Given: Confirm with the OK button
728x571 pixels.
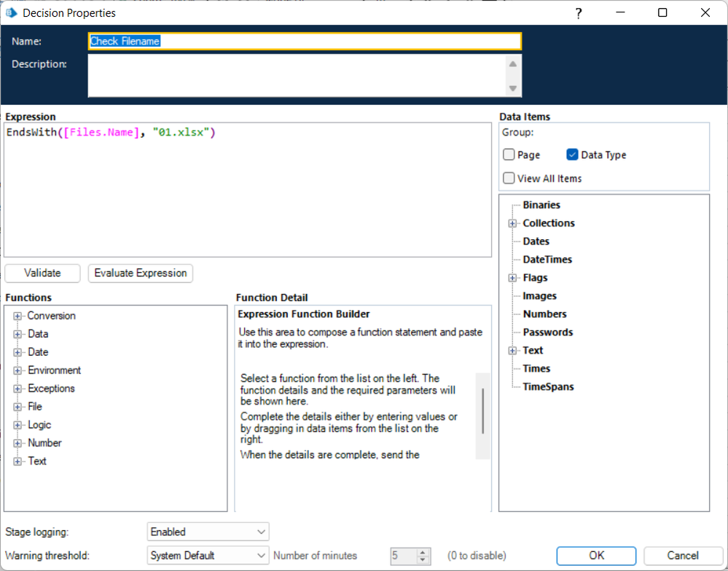Looking at the screenshot, I should click(x=596, y=556).
